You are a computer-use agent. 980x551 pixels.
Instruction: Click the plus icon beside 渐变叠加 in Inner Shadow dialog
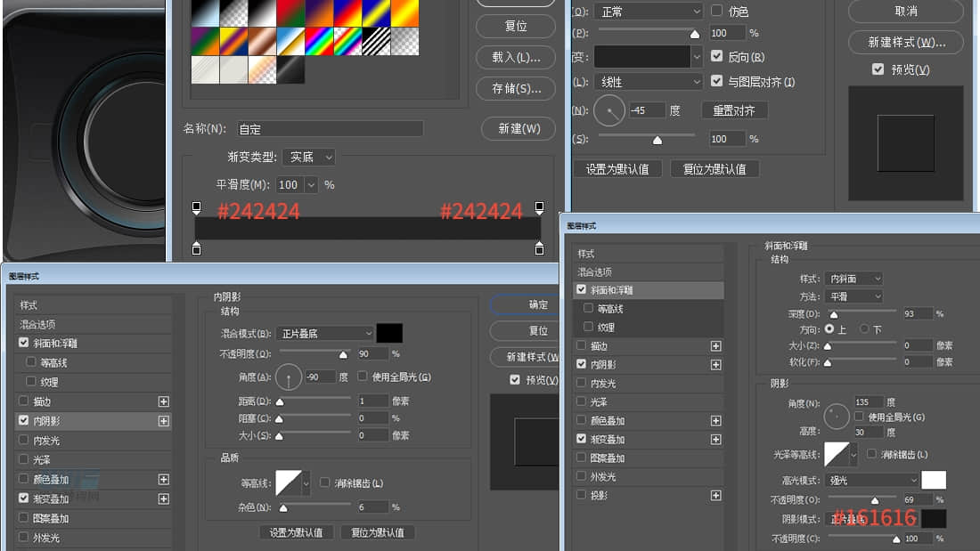[163, 498]
